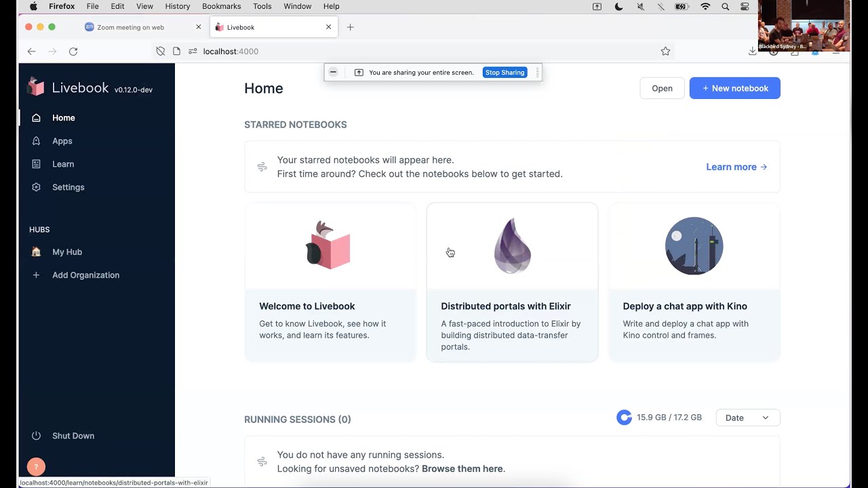Screen dimensions: 868x488
Task: Open the Firefox File menu
Action: (x=93, y=6)
